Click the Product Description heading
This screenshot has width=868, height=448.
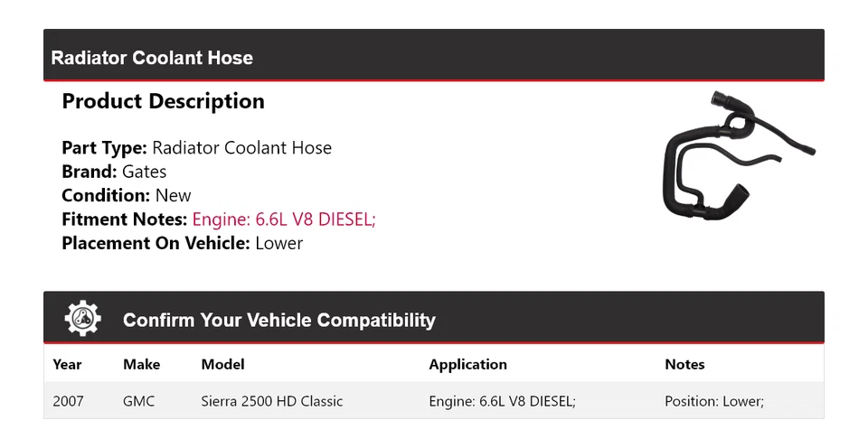(x=163, y=101)
